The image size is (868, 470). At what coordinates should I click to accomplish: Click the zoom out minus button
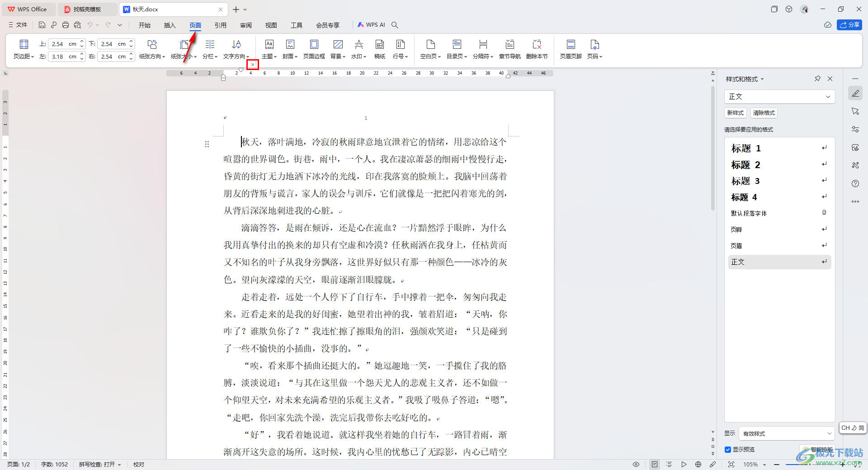[x=777, y=465]
